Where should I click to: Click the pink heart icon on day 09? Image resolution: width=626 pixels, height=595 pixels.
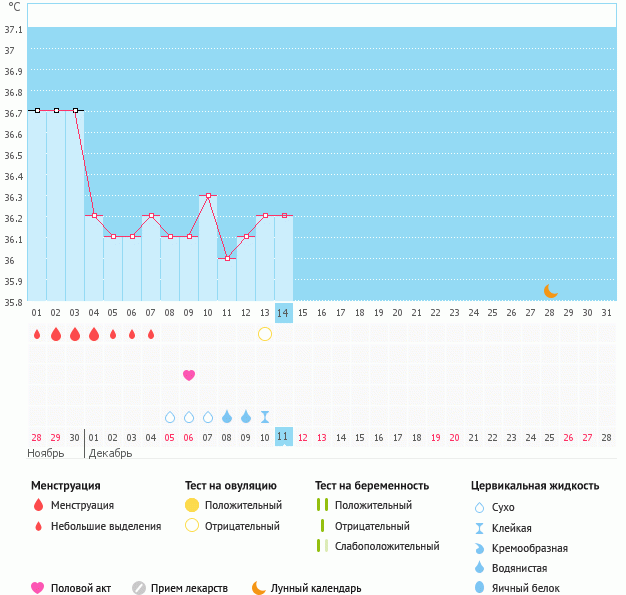(x=189, y=375)
